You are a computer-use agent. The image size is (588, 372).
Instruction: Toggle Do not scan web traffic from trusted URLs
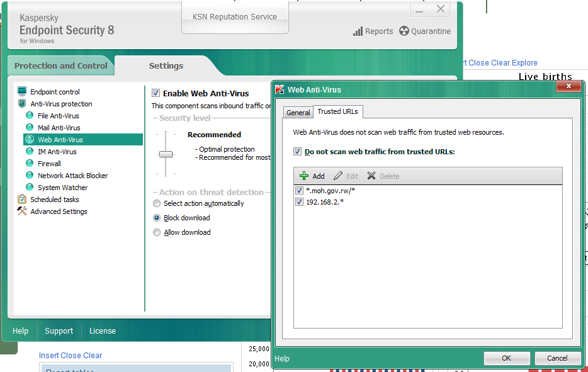coord(297,152)
